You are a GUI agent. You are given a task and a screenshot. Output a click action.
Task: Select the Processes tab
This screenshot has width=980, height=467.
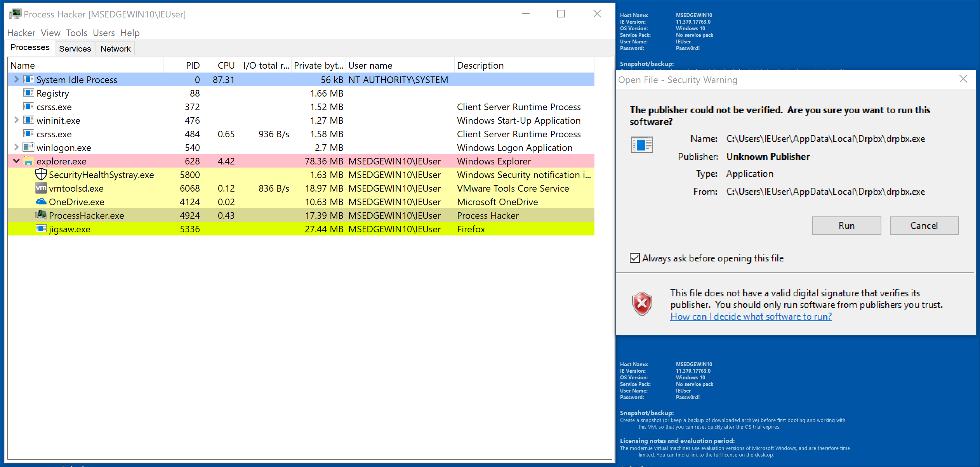point(30,48)
